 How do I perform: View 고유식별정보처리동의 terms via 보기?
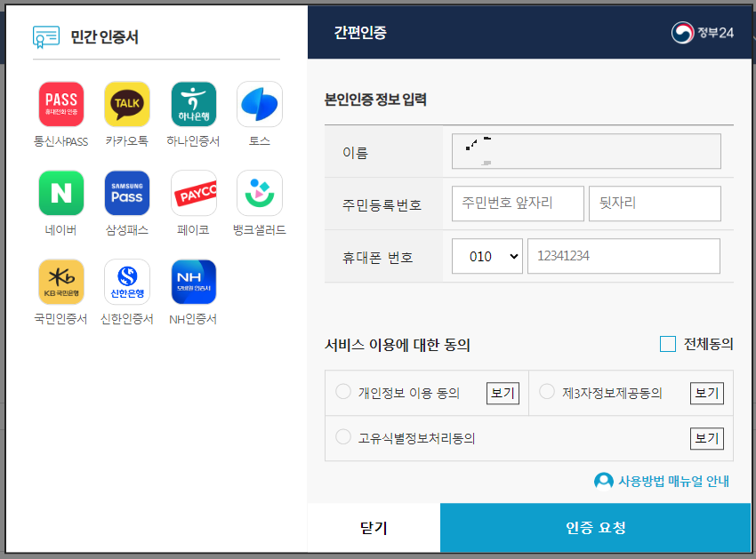coord(707,438)
